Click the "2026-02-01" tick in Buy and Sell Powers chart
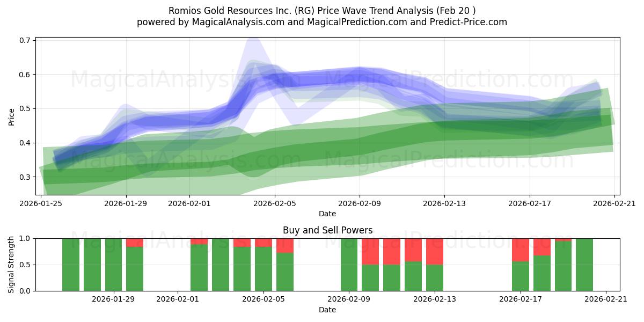The height and width of the screenshot is (322, 644). (x=178, y=299)
